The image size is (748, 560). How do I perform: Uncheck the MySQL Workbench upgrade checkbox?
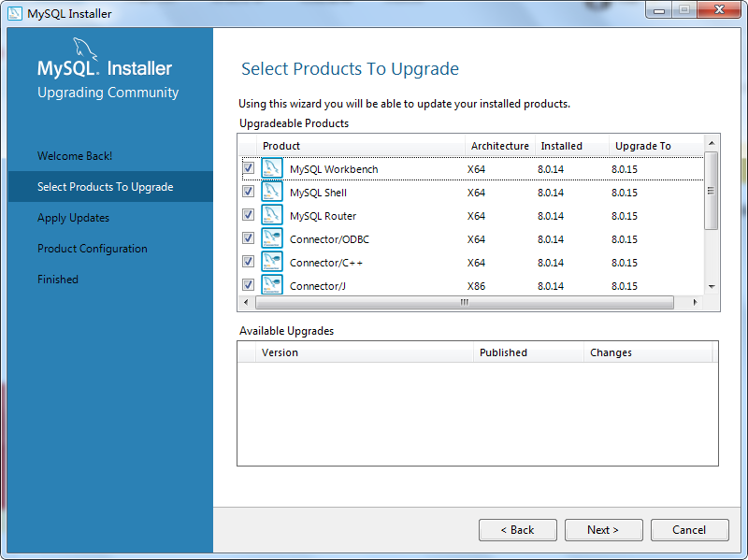pyautogui.click(x=248, y=168)
